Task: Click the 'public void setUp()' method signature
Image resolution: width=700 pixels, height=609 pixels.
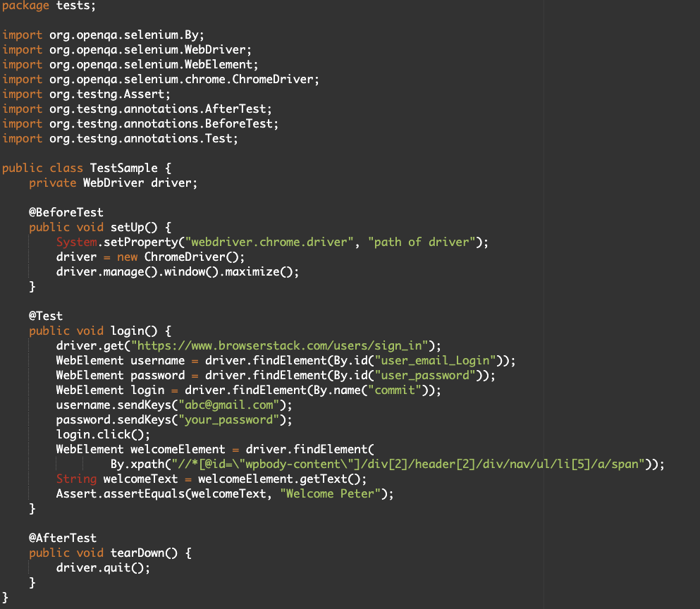Action: [x=100, y=227]
